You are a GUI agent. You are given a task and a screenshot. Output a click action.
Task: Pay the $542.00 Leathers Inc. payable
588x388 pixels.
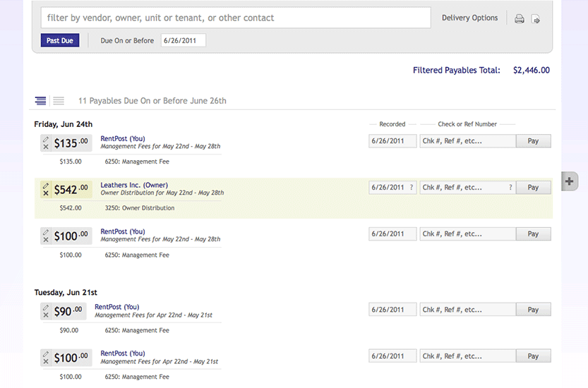(533, 188)
